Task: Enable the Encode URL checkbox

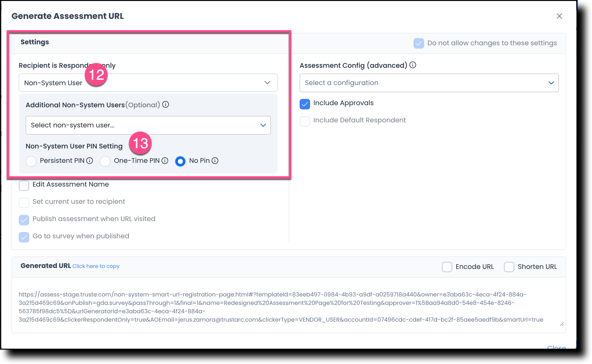Action: click(447, 267)
